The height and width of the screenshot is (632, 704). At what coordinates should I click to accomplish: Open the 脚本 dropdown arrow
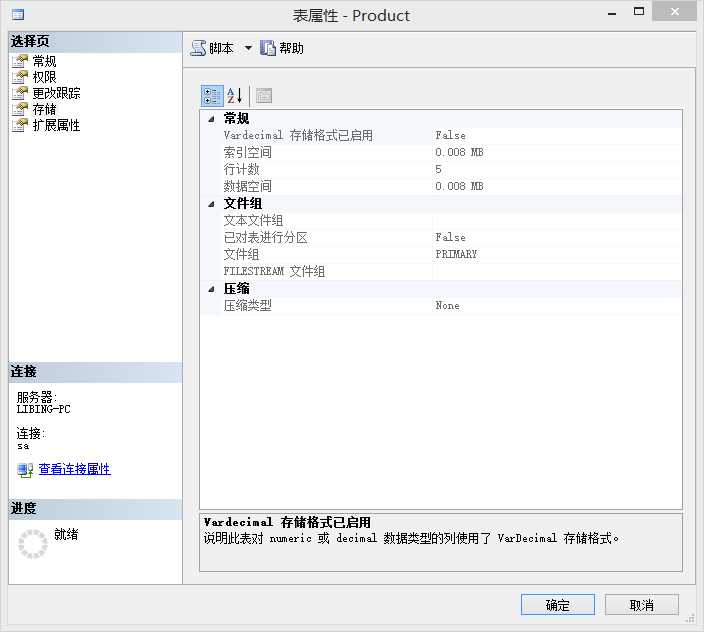tap(248, 48)
